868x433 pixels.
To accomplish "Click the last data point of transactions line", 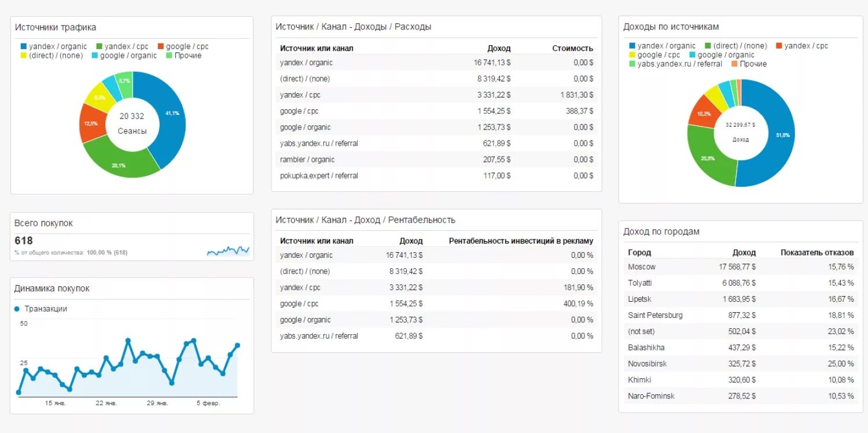I will [237, 345].
